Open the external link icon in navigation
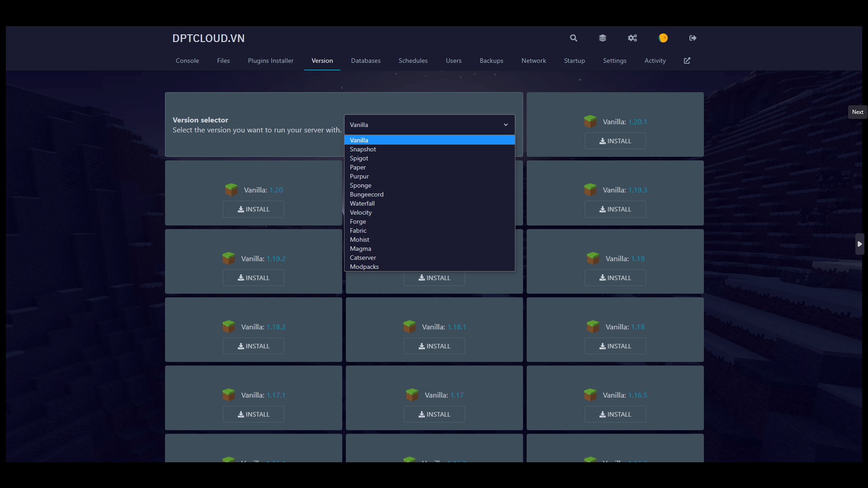 (687, 61)
